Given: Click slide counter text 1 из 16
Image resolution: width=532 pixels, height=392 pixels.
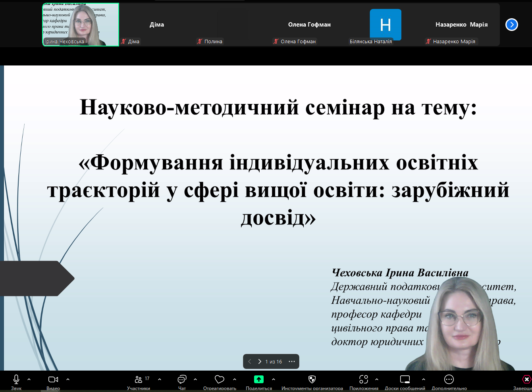Looking at the screenshot, I should click(x=274, y=361).
